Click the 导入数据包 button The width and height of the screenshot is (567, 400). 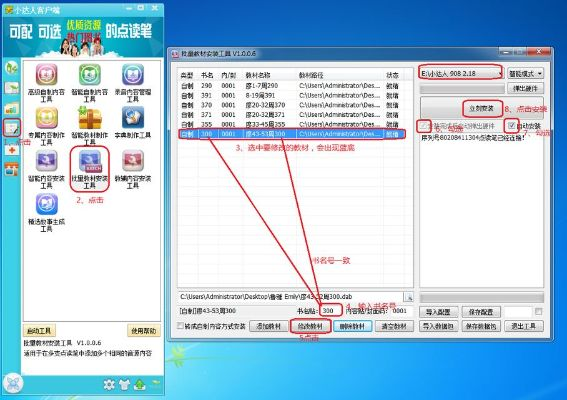click(x=439, y=326)
